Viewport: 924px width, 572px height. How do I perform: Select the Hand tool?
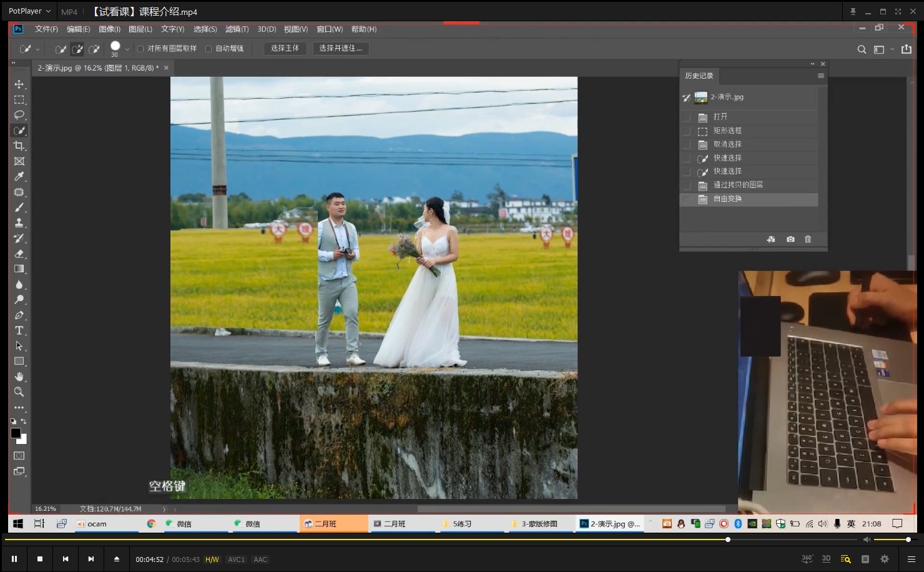pos(19,377)
